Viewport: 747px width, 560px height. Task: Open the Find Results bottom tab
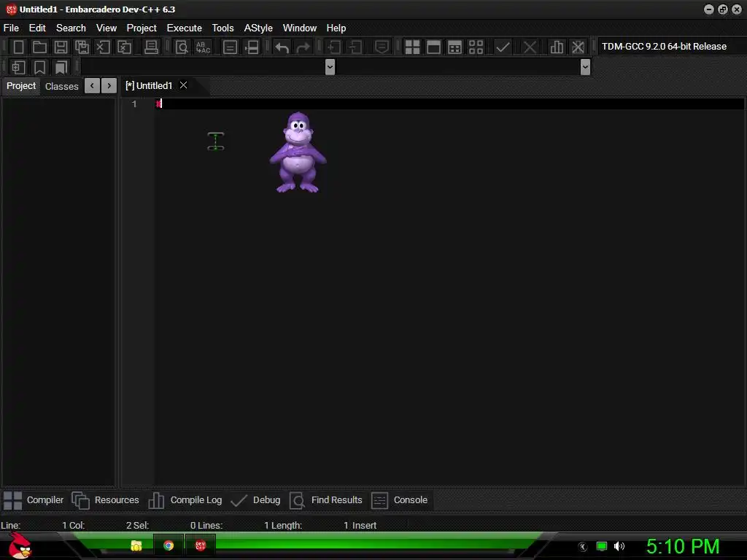(x=326, y=500)
